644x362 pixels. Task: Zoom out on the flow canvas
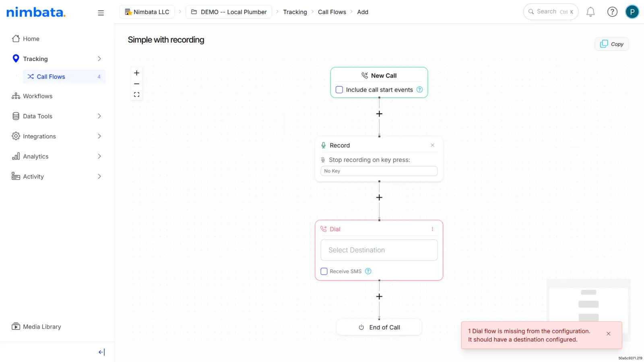[137, 84]
